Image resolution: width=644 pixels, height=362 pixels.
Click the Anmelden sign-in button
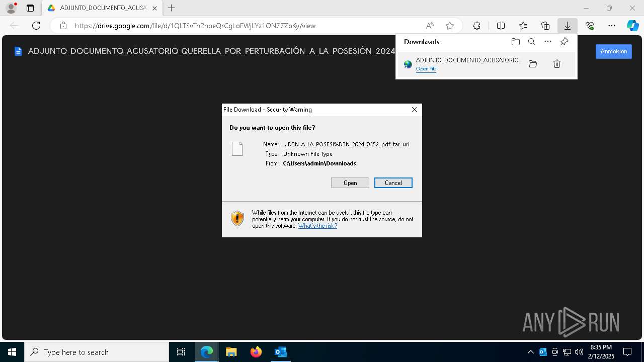coord(614,51)
